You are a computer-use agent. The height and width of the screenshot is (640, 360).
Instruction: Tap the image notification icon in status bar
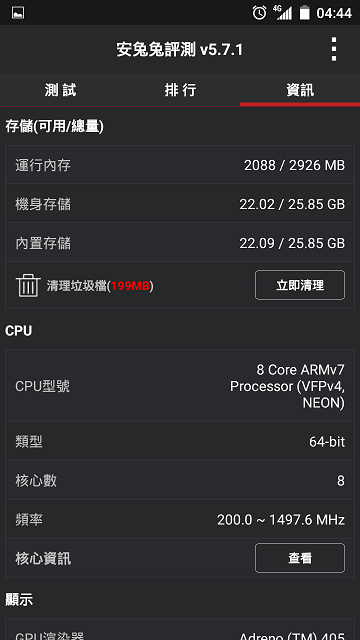(18, 13)
